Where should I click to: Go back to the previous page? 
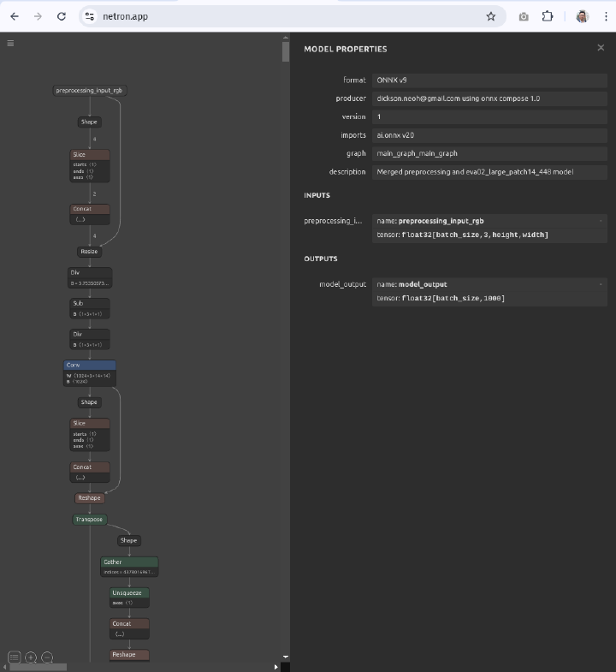point(15,16)
